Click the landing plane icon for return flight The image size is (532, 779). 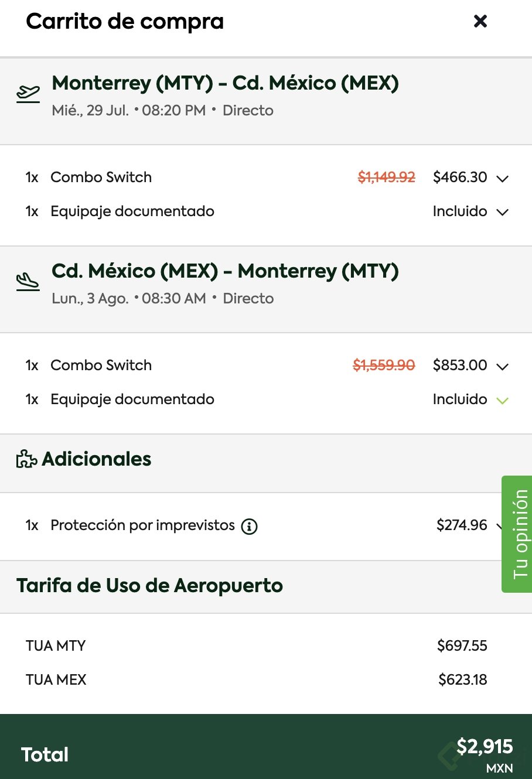[x=28, y=282]
